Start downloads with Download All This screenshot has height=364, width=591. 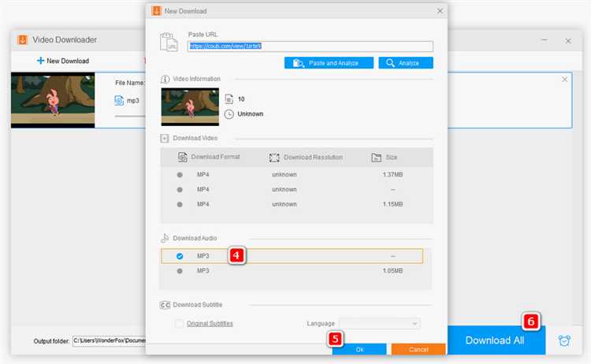[x=495, y=340]
